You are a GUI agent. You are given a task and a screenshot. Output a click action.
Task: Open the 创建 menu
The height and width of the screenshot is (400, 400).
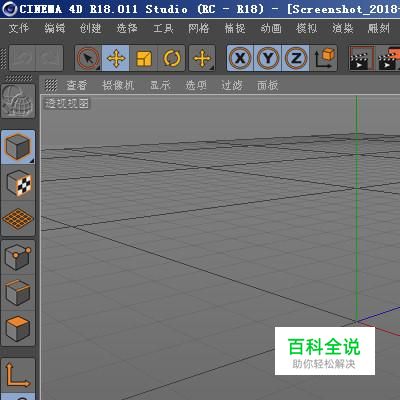click(90, 29)
